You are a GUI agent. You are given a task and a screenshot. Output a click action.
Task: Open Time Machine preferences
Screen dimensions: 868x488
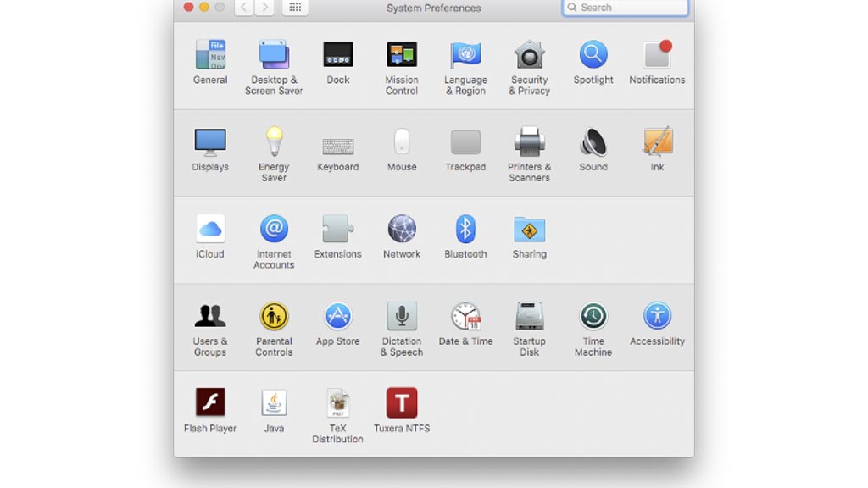click(593, 316)
